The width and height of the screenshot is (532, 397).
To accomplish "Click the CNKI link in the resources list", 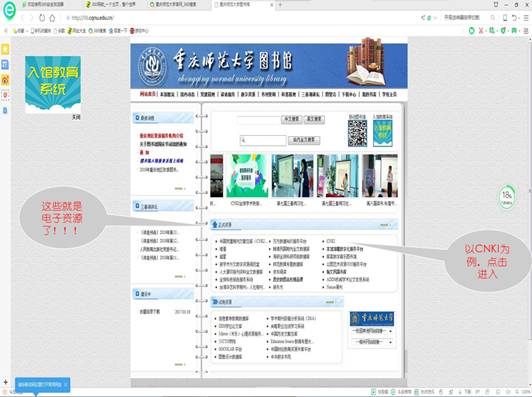I will click(330, 241).
